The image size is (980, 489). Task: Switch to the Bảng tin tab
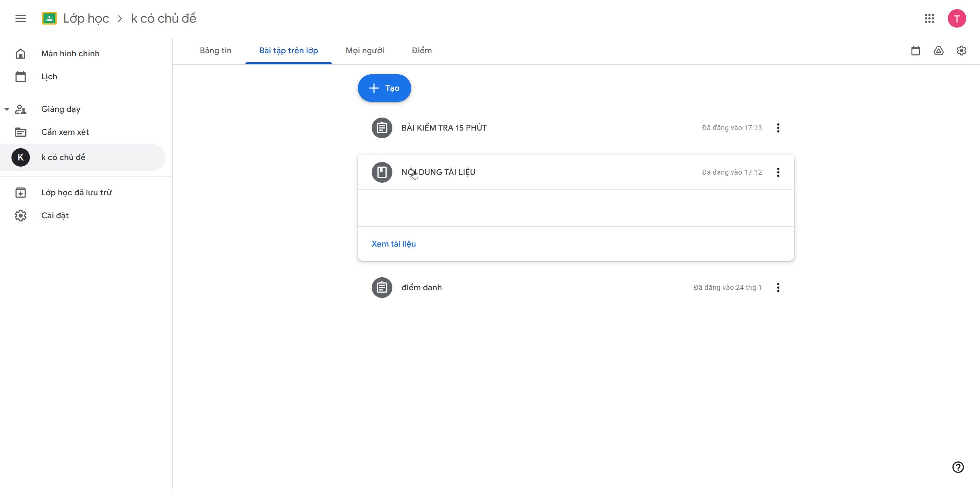[x=216, y=51]
